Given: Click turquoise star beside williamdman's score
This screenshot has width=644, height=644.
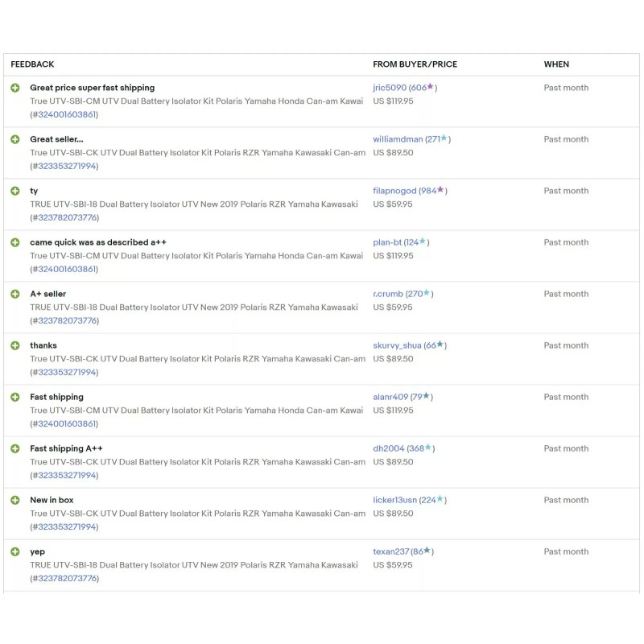Looking at the screenshot, I should (x=444, y=138).
